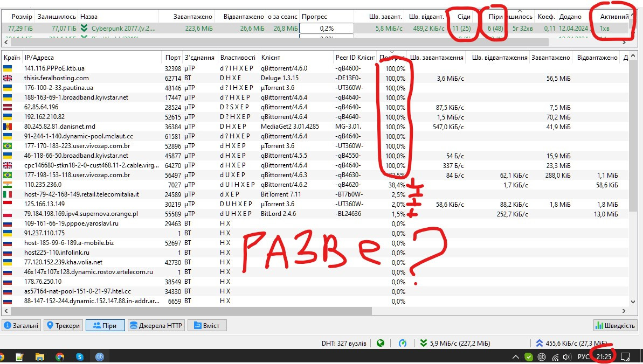
Task: Show the Джерела HTTP tab
Action: (x=156, y=325)
